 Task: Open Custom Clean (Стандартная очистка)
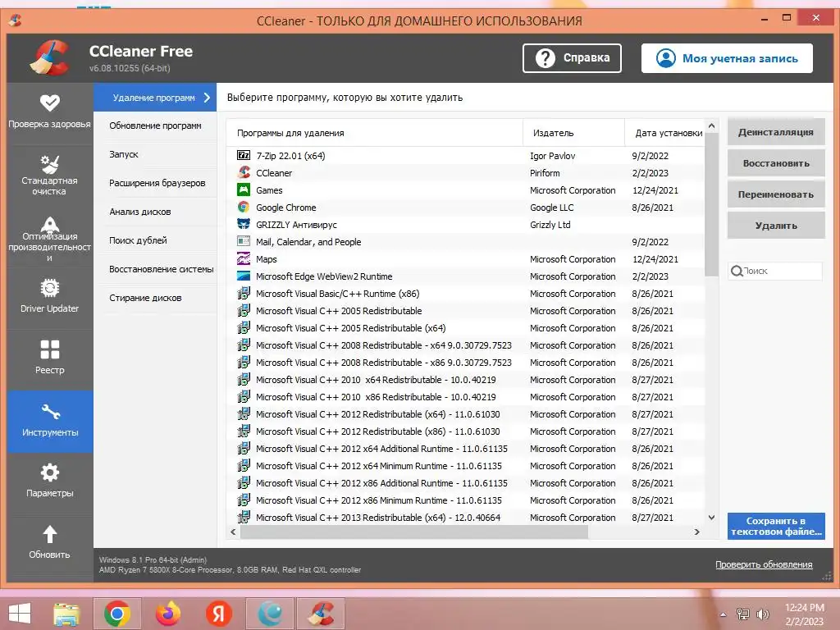tap(50, 174)
